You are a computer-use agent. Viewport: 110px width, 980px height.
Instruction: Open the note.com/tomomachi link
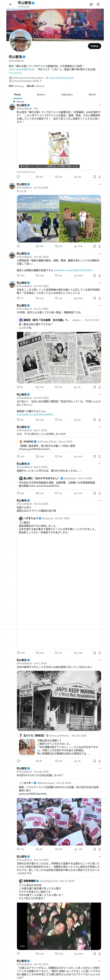coord(61,78)
